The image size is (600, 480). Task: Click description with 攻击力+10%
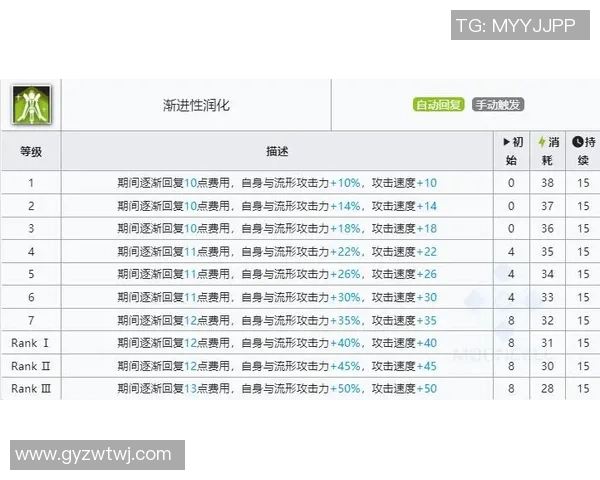(277, 183)
